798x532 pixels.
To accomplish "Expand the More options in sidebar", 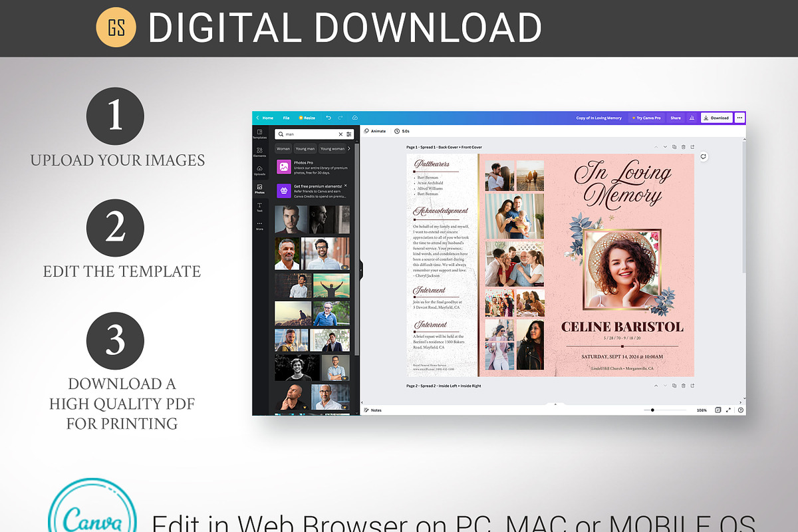I will [259, 225].
